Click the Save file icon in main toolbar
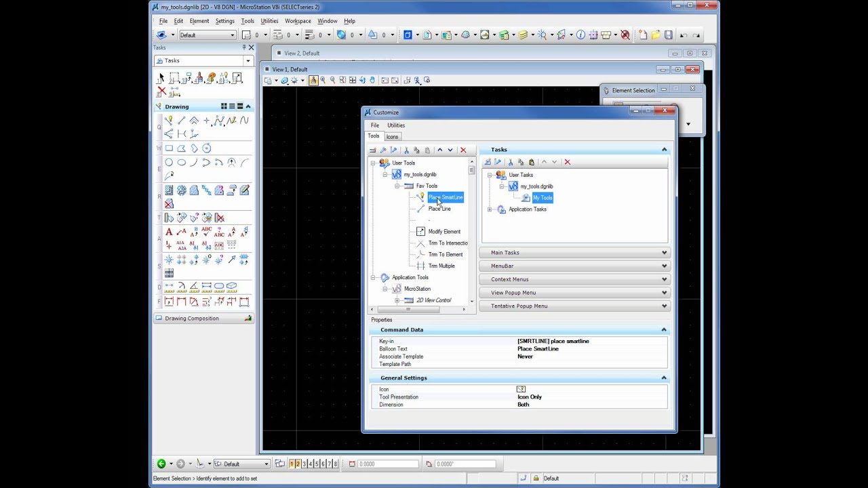Screen dimensions: 868x488 [x=668, y=35]
